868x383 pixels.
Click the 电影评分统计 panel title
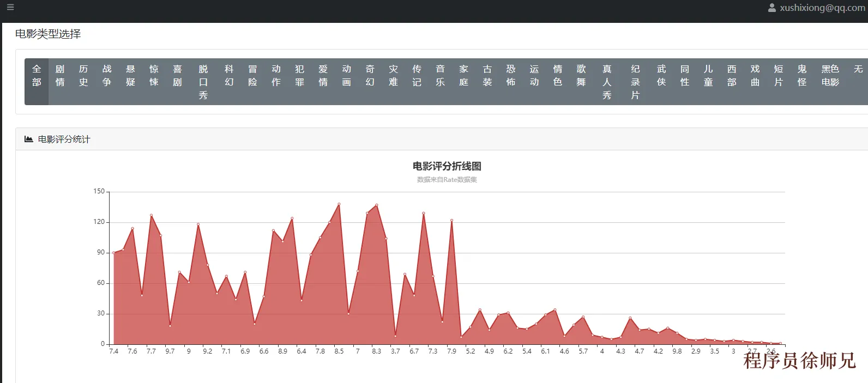tap(64, 139)
